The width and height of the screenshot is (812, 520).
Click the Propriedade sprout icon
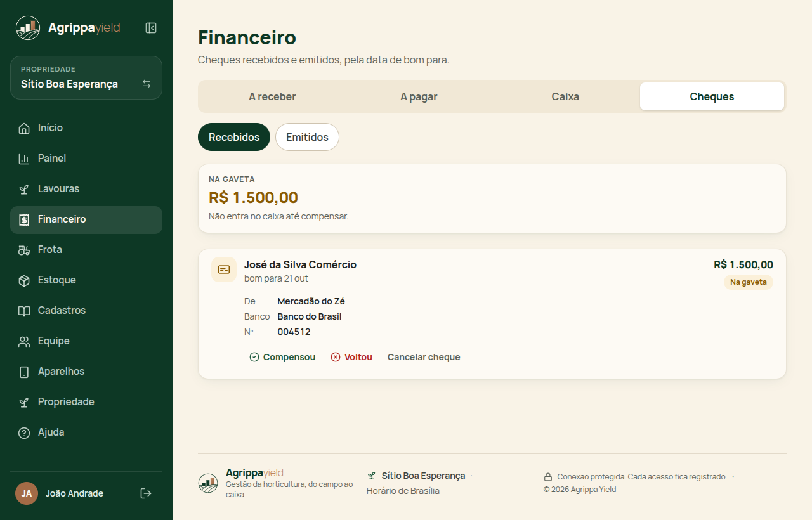(x=24, y=402)
